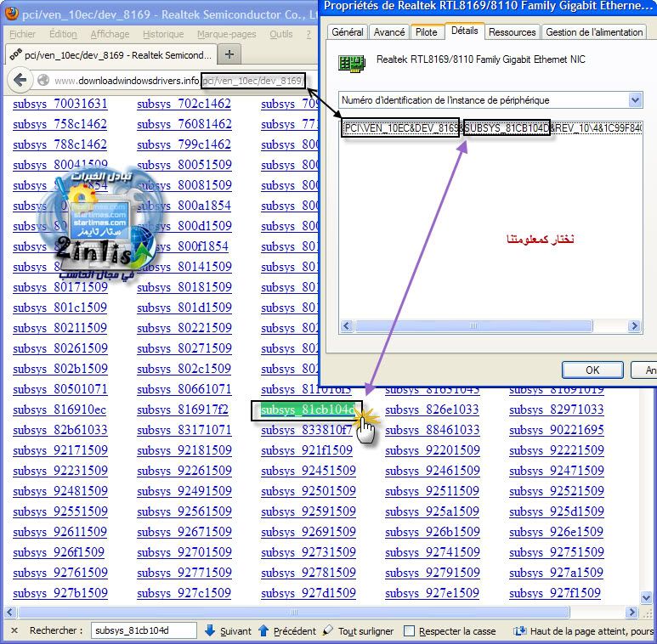Open the Édition menu
This screenshot has width=657, height=644.
tap(63, 34)
